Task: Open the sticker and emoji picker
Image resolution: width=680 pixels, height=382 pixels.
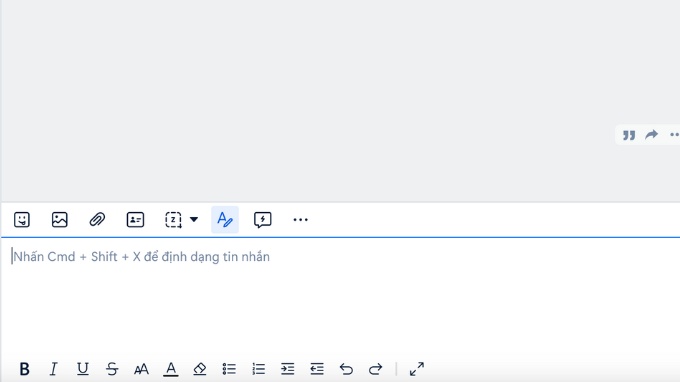Action: point(22,219)
